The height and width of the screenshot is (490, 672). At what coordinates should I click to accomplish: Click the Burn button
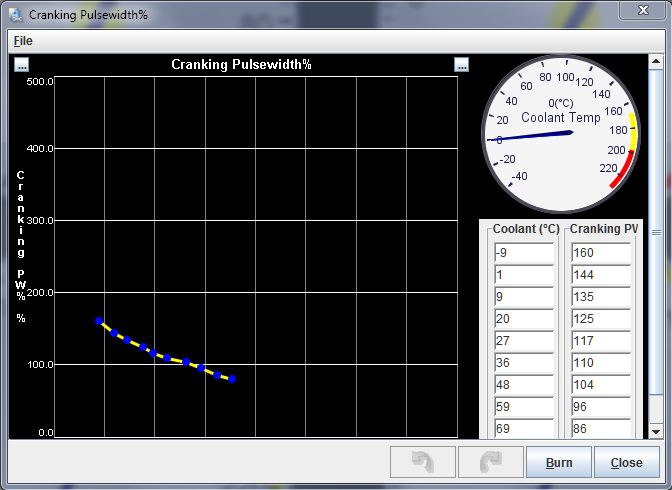(559, 463)
